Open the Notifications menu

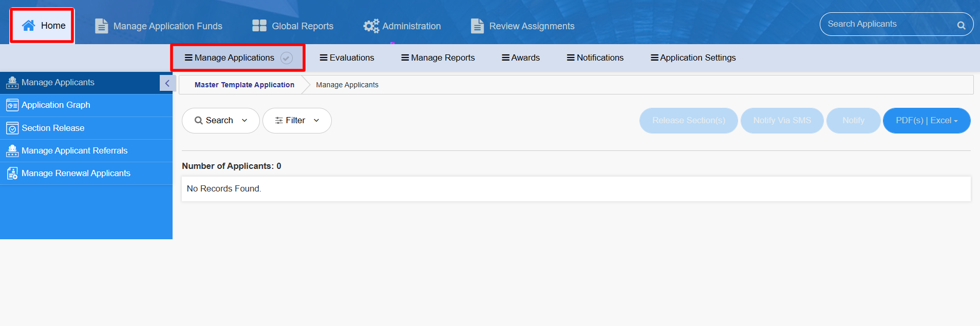(x=595, y=58)
